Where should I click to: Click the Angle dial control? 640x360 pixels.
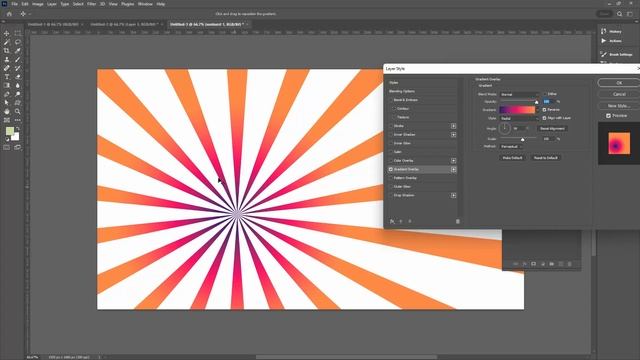(x=505, y=129)
